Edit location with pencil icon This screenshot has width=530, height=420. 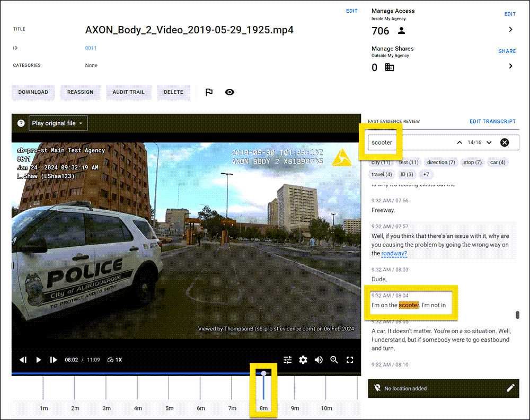point(510,388)
